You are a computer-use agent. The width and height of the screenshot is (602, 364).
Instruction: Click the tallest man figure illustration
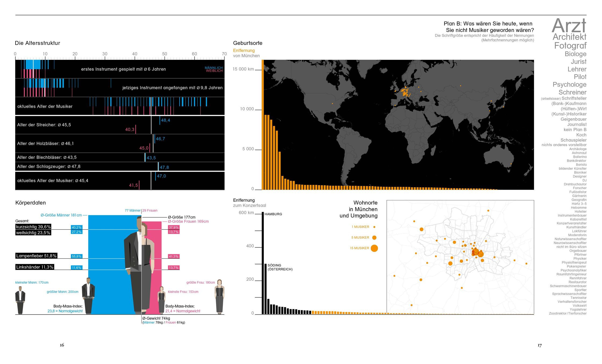click(88, 295)
